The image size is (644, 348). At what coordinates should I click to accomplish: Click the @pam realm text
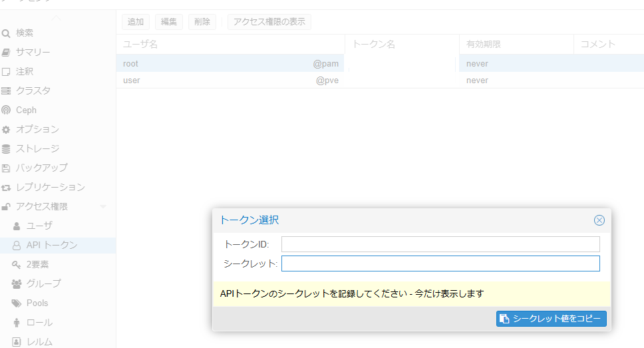tap(326, 64)
